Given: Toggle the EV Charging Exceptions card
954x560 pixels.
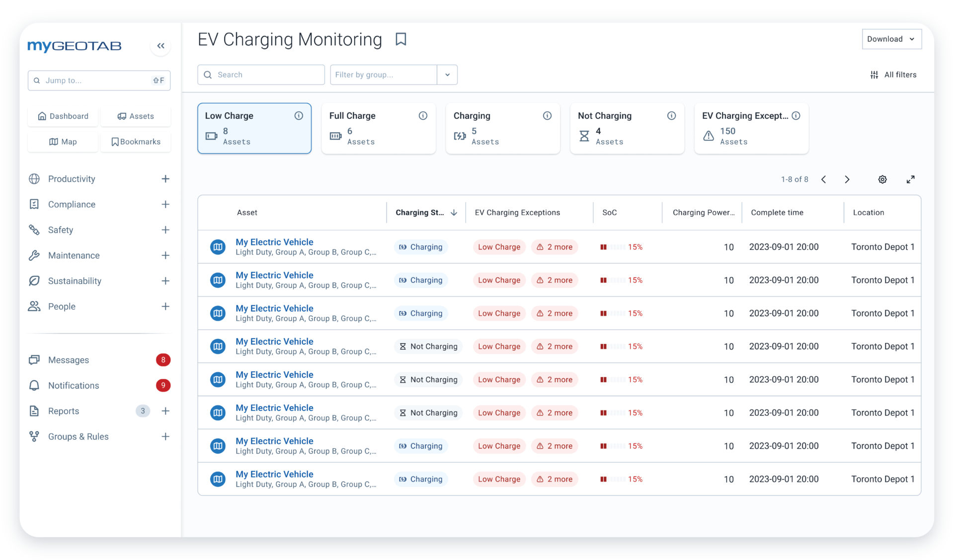Looking at the screenshot, I should [x=751, y=129].
